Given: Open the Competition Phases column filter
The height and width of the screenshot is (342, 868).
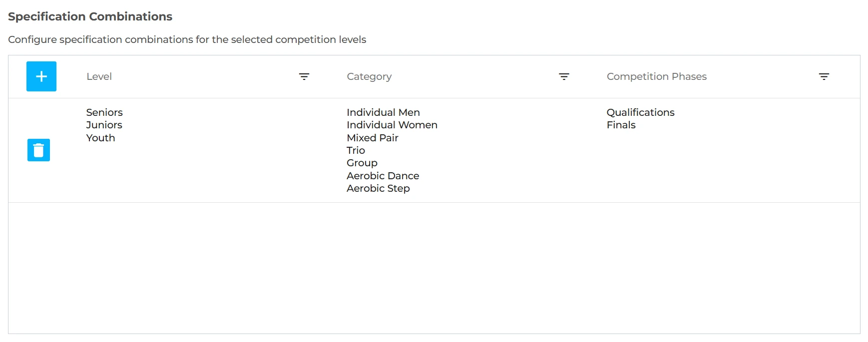Looking at the screenshot, I should tap(824, 76).
